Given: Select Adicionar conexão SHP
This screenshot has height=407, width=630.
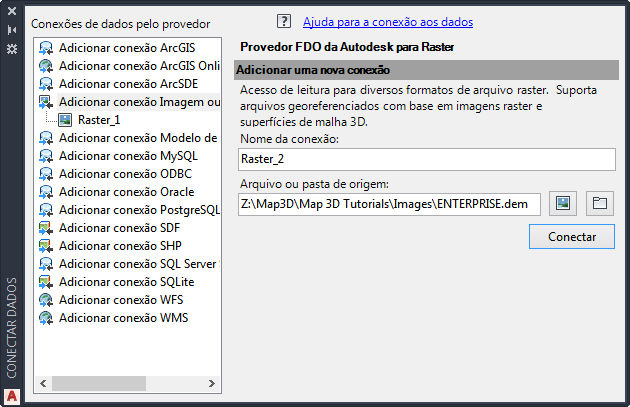Looking at the screenshot, I should coord(120,246).
